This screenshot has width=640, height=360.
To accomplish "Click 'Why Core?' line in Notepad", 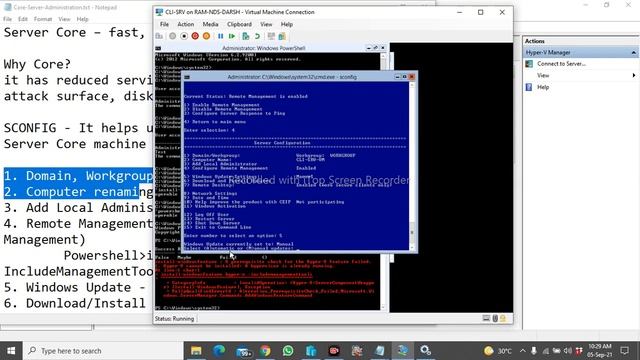I will coord(37,64).
